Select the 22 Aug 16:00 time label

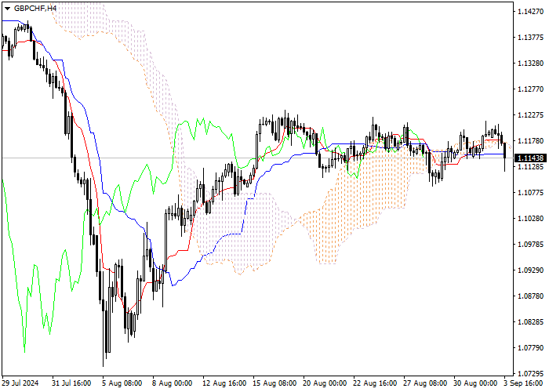[375, 383]
